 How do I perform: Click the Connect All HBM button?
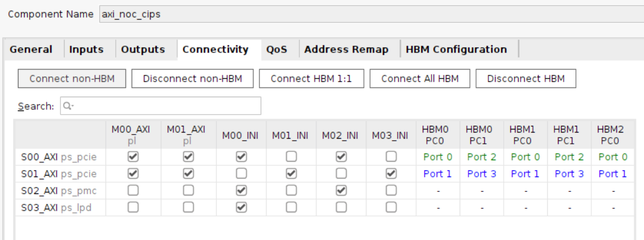[420, 79]
